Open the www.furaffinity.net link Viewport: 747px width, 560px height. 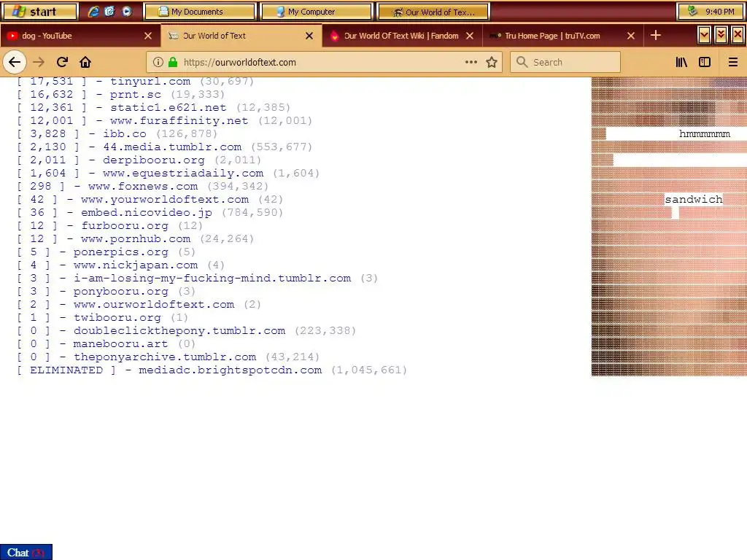179,120
